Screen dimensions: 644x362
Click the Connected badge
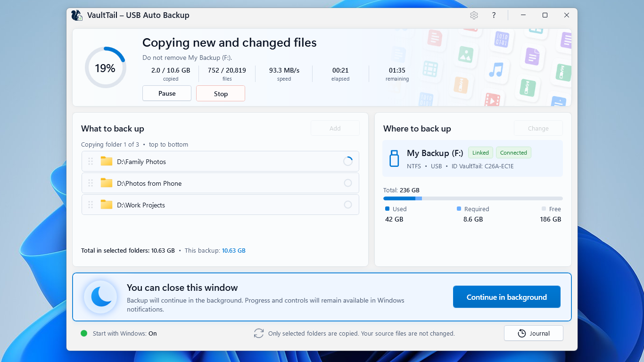513,153
